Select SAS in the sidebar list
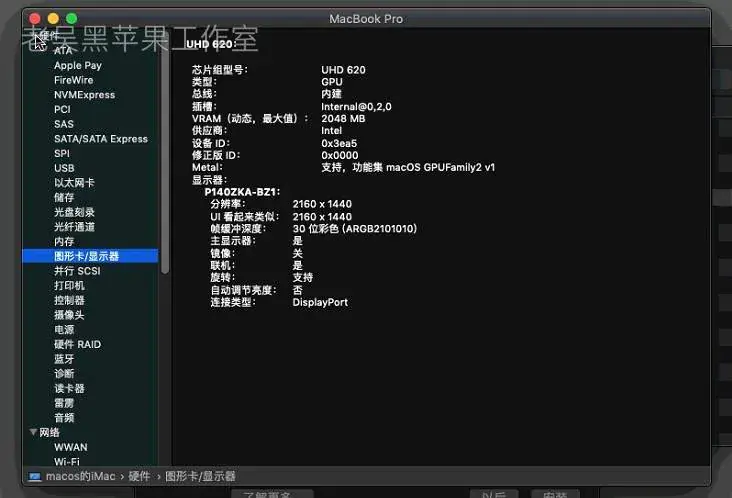The width and height of the screenshot is (732, 498). tap(63, 124)
